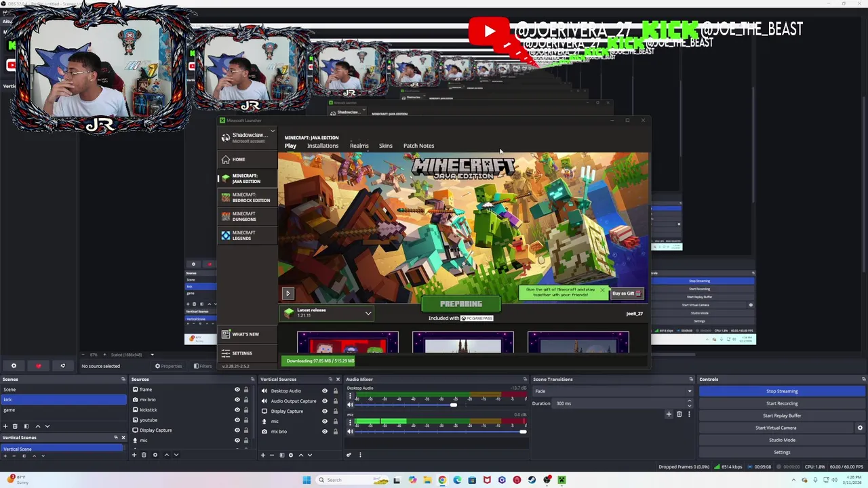Image resolution: width=868 pixels, height=488 pixels.
Task: Remove scene transition with trash icon
Action: pyautogui.click(x=679, y=414)
